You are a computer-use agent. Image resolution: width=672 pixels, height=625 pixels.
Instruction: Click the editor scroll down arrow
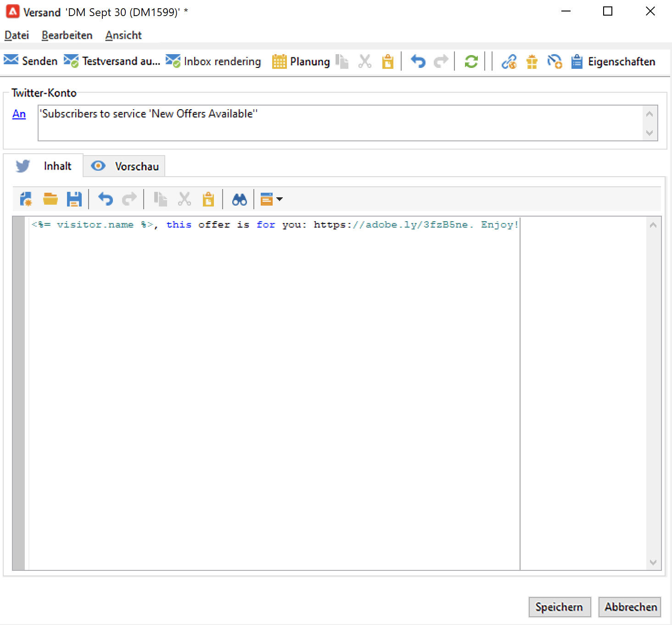coord(653,563)
